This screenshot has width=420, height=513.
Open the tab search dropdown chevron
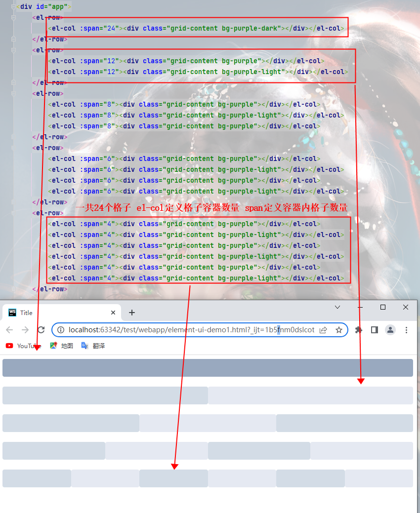337,307
